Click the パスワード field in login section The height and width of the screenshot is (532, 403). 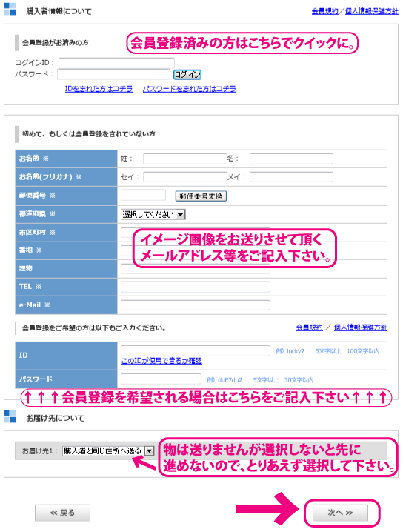coord(113,74)
